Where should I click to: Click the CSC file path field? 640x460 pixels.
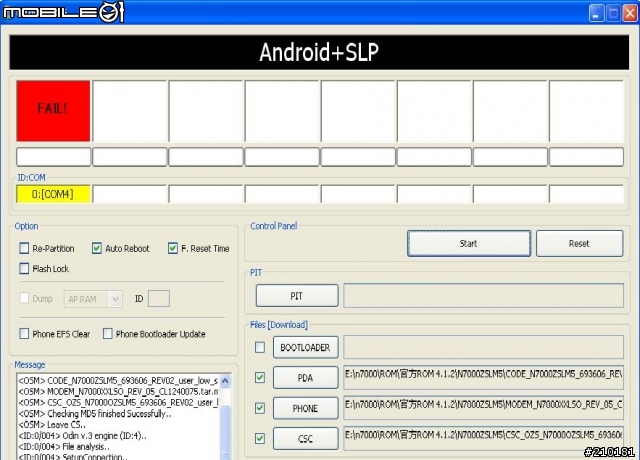484,438
